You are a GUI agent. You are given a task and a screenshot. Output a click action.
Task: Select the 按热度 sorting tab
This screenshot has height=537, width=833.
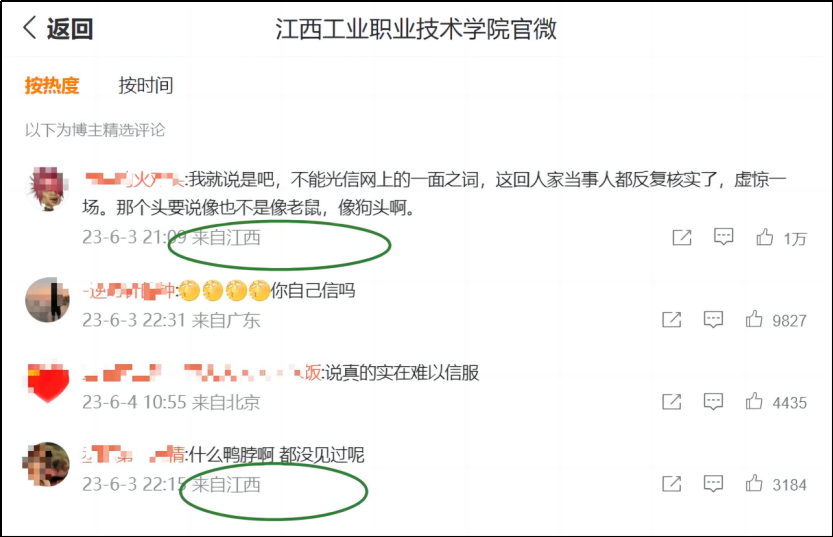[x=52, y=85]
